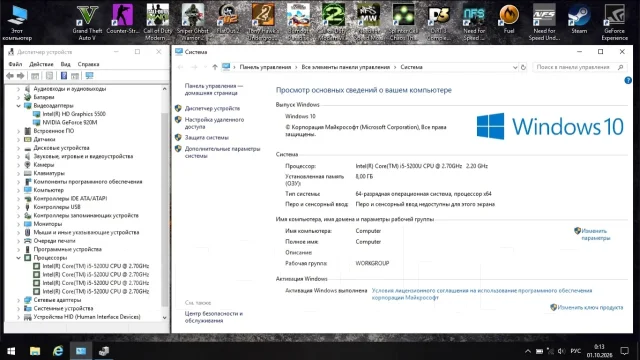Open the Tony Hawk's Underground desktop shortcut
640x360 pixels.
(x=263, y=22)
